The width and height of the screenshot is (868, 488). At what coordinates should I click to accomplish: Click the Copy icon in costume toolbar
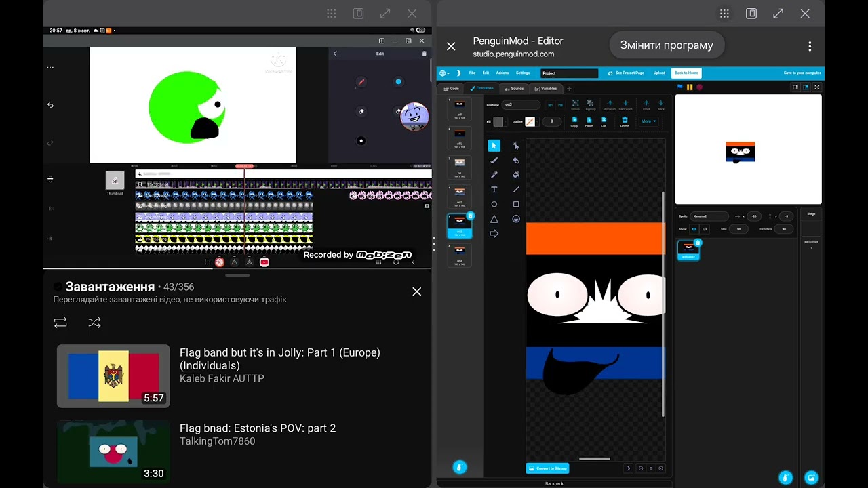tap(574, 121)
